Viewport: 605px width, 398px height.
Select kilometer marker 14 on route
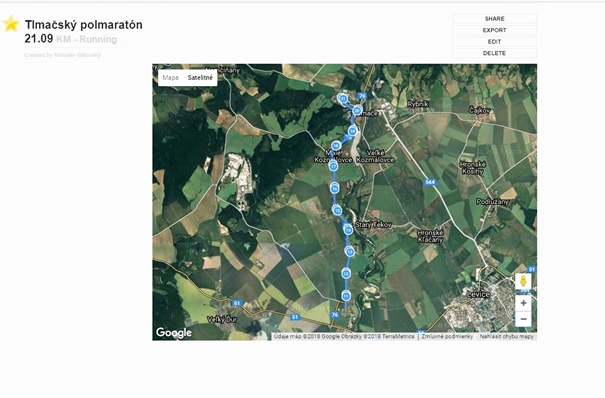pyautogui.click(x=348, y=230)
